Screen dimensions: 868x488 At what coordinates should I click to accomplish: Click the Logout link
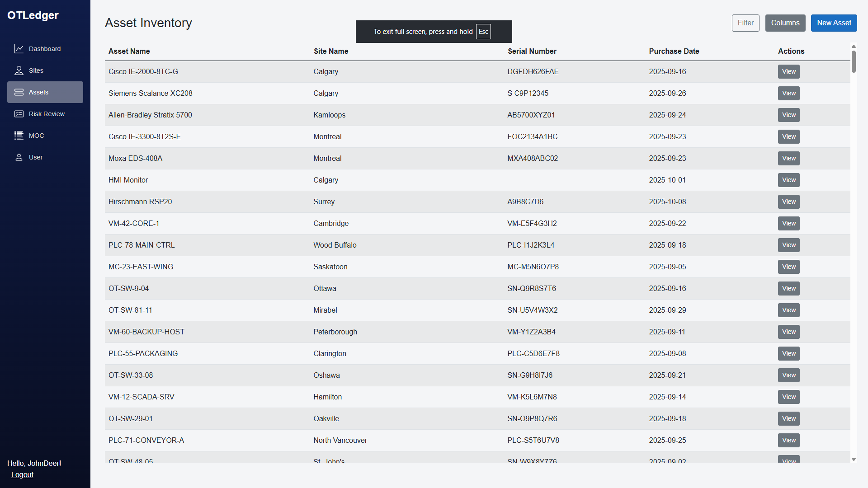[22, 474]
